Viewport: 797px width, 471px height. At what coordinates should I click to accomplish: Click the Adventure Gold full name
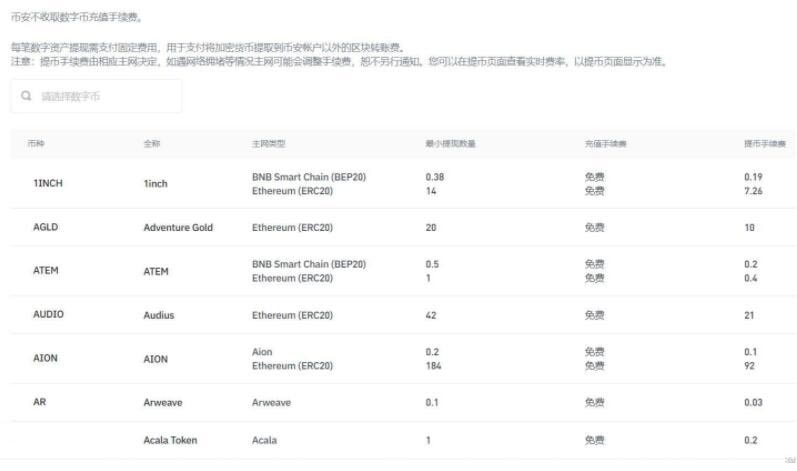coord(178,228)
